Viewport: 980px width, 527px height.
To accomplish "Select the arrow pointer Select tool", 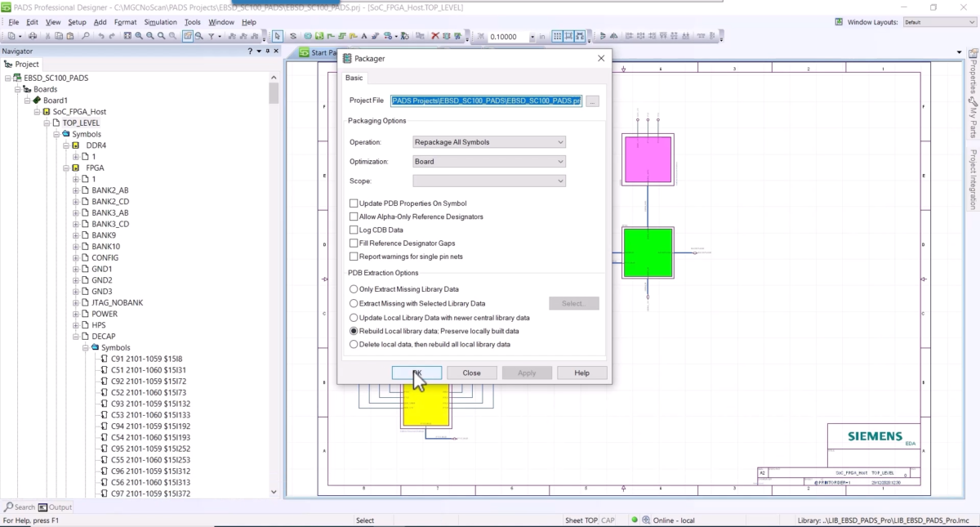I will point(278,36).
